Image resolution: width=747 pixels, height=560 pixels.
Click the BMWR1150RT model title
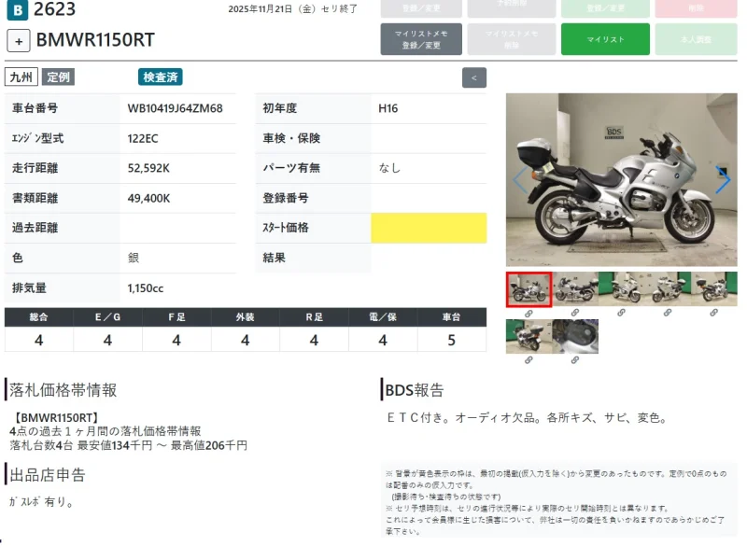point(95,40)
